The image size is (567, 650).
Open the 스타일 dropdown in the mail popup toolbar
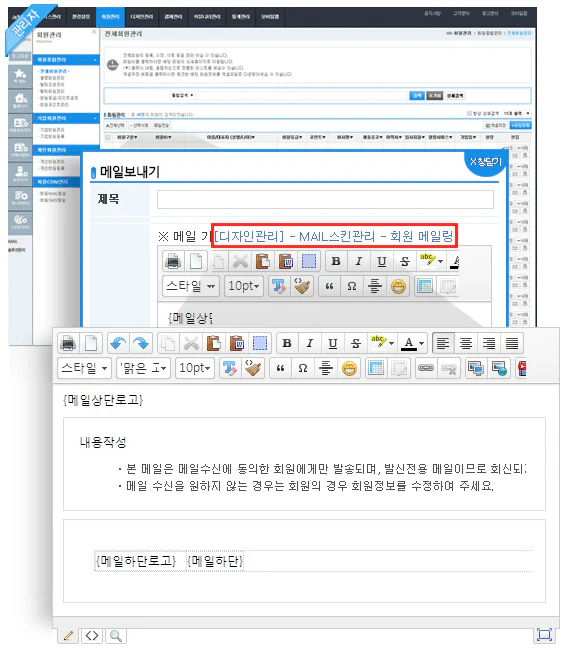tap(191, 286)
